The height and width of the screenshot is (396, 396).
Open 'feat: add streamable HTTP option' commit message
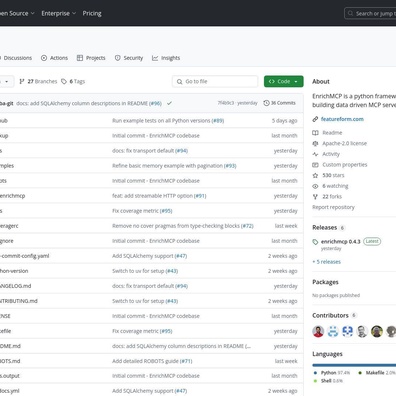(x=152, y=196)
